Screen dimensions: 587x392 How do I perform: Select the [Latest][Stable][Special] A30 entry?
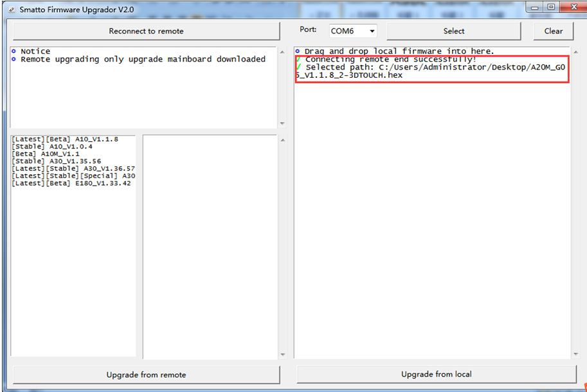tap(73, 175)
